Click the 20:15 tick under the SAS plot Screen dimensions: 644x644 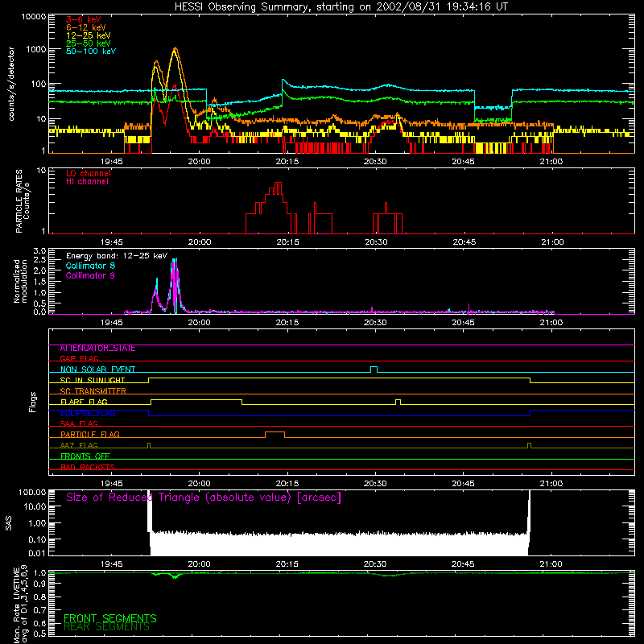coord(287,564)
